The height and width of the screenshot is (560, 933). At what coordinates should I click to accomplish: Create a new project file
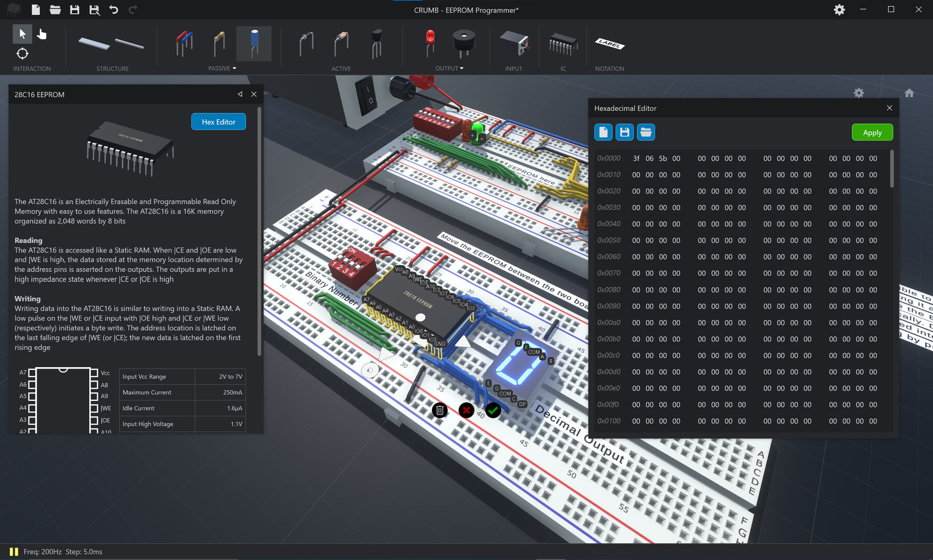click(x=36, y=9)
